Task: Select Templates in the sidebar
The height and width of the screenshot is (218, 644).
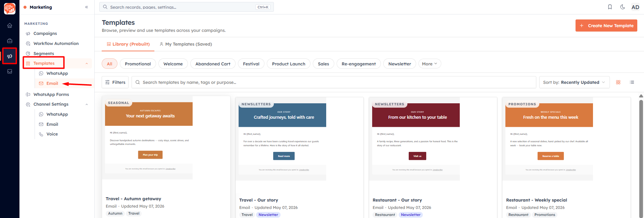Action: click(44, 63)
